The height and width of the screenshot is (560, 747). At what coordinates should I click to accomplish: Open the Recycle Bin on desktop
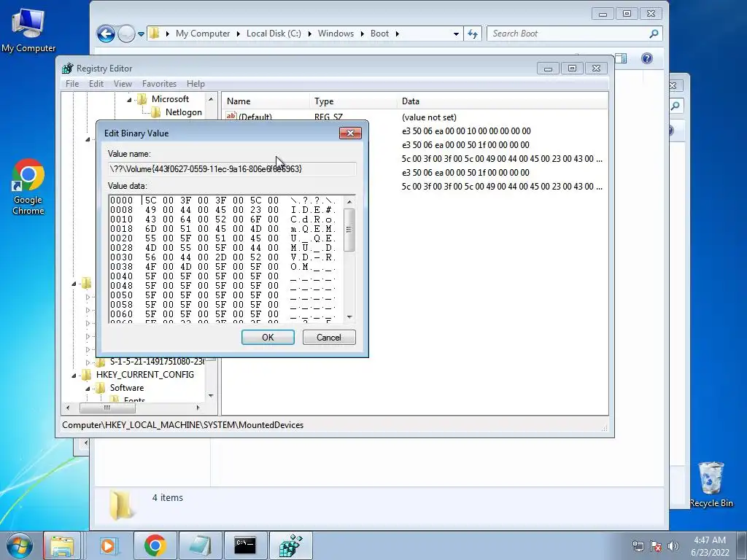click(711, 484)
